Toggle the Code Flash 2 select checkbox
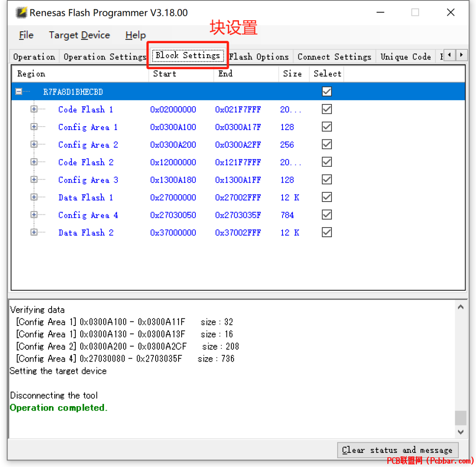Image resolution: width=476 pixels, height=467 pixels. [x=327, y=162]
